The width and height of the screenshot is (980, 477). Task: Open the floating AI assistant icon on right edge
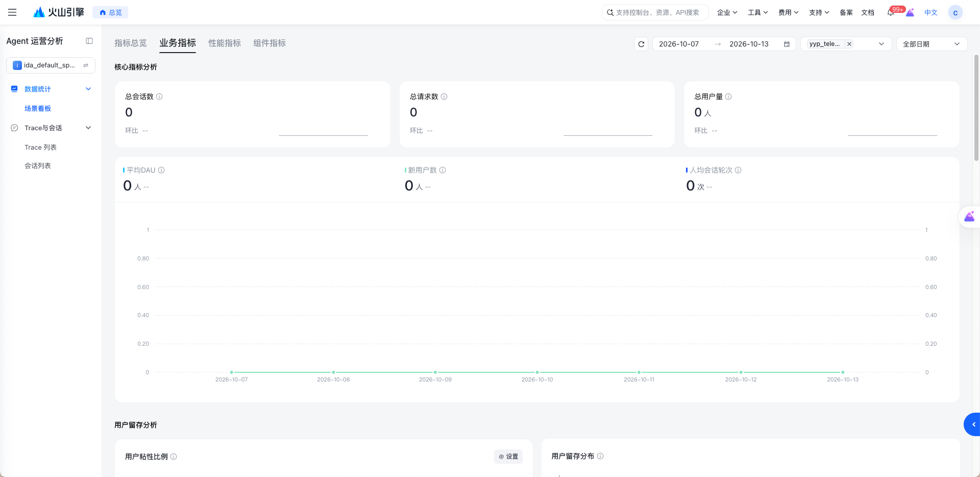[x=969, y=217]
